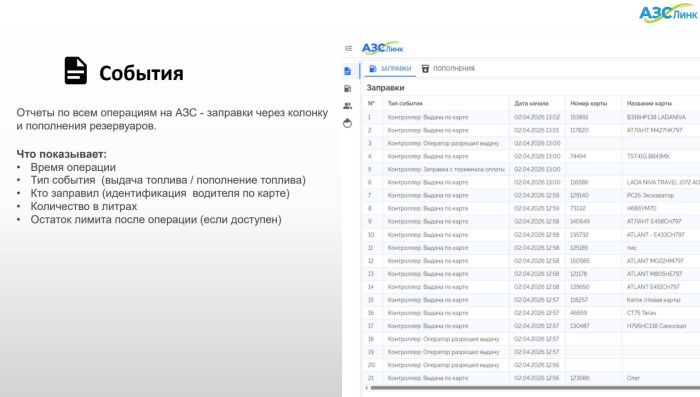Select card number 117820
700x397 pixels.
coord(579,130)
